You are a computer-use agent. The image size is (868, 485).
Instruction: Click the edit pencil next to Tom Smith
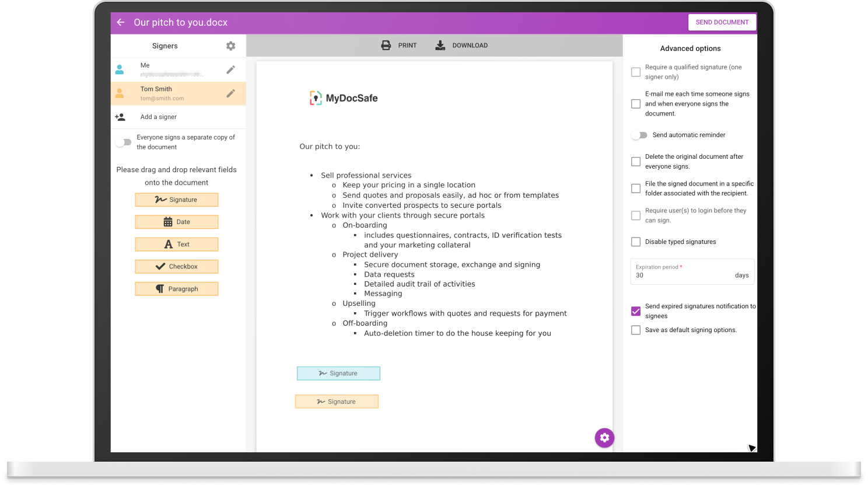click(x=230, y=93)
